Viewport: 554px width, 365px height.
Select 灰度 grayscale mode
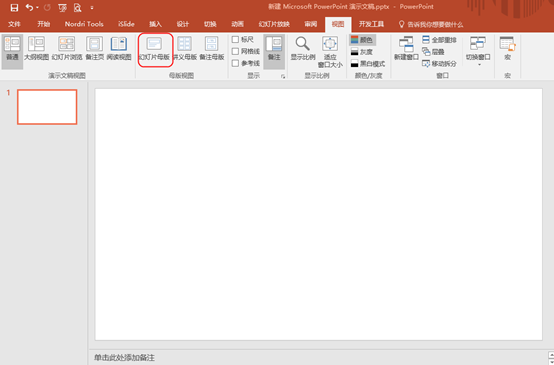(x=362, y=52)
